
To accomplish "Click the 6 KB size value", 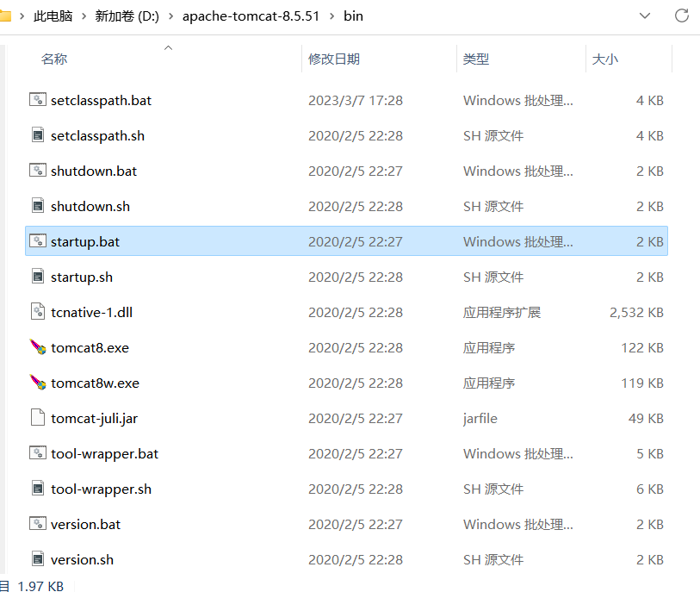I will (650, 489).
